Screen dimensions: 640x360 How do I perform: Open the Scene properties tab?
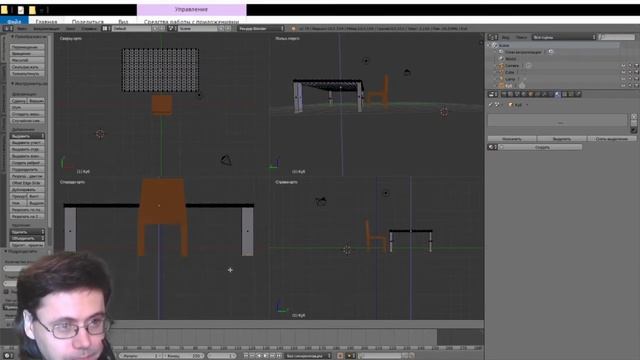point(517,94)
